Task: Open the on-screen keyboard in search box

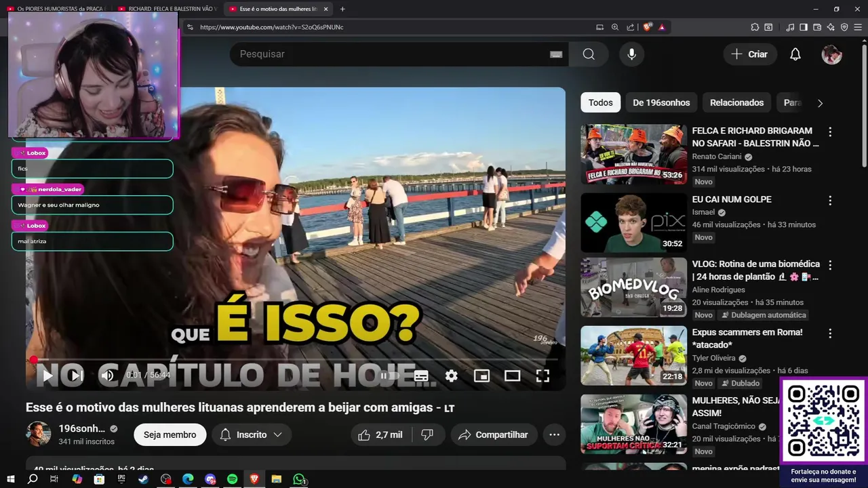Action: click(556, 54)
